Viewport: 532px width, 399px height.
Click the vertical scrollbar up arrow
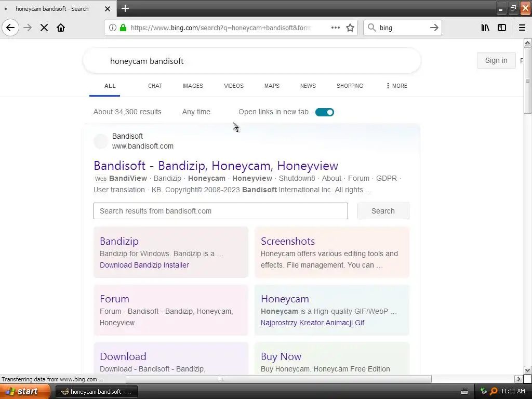[527, 43]
